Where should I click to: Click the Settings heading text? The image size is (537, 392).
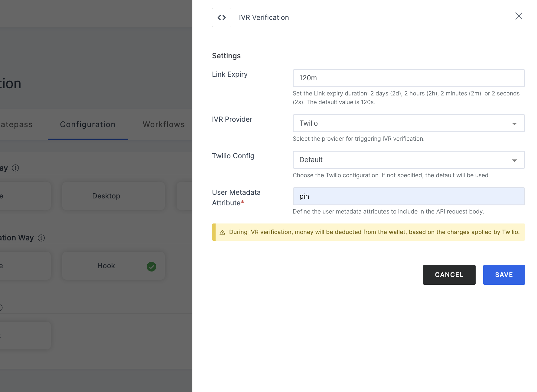coord(226,56)
